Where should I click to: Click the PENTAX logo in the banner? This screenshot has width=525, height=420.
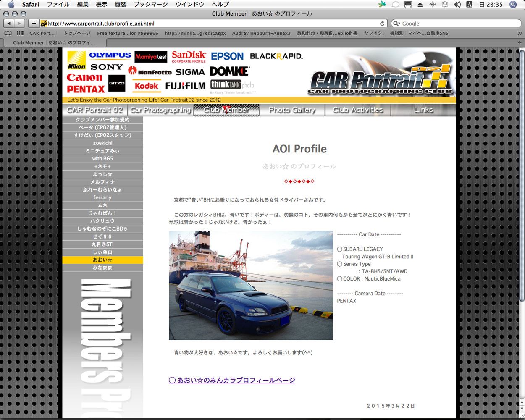[86, 89]
